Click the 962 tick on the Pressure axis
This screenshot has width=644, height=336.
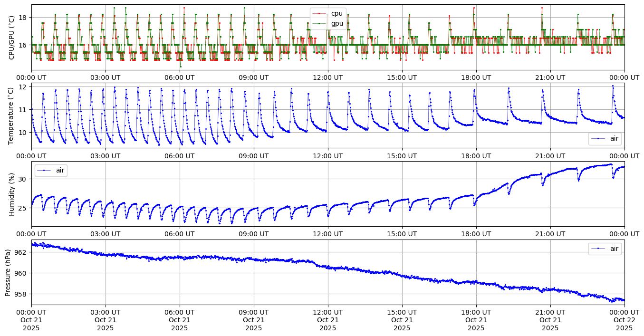[x=22, y=252]
